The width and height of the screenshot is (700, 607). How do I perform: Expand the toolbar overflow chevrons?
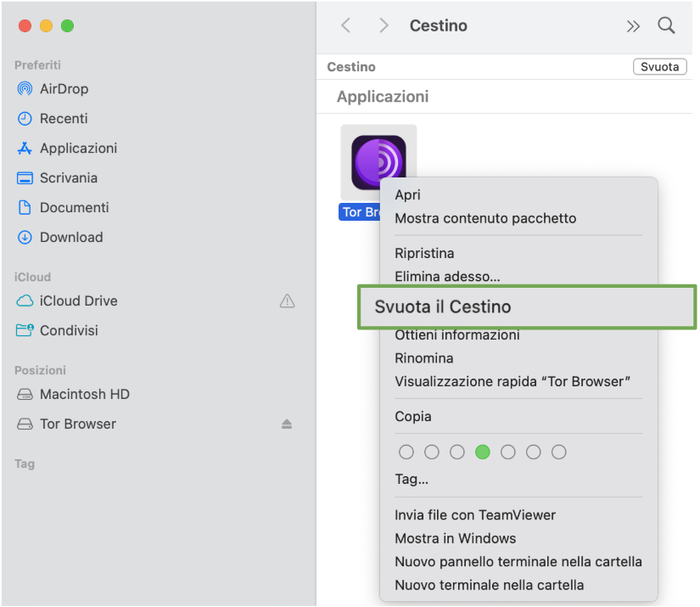coord(633,26)
